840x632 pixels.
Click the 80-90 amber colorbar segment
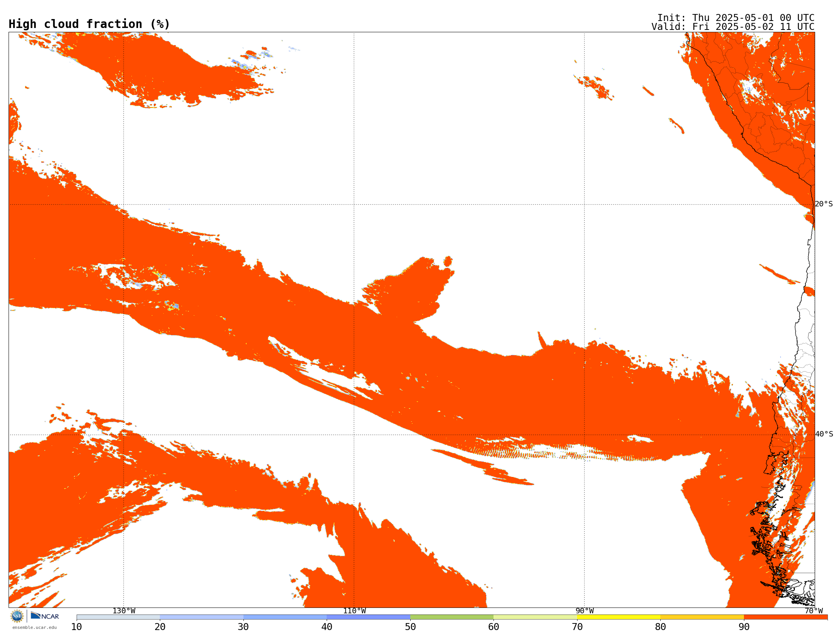coord(702,617)
